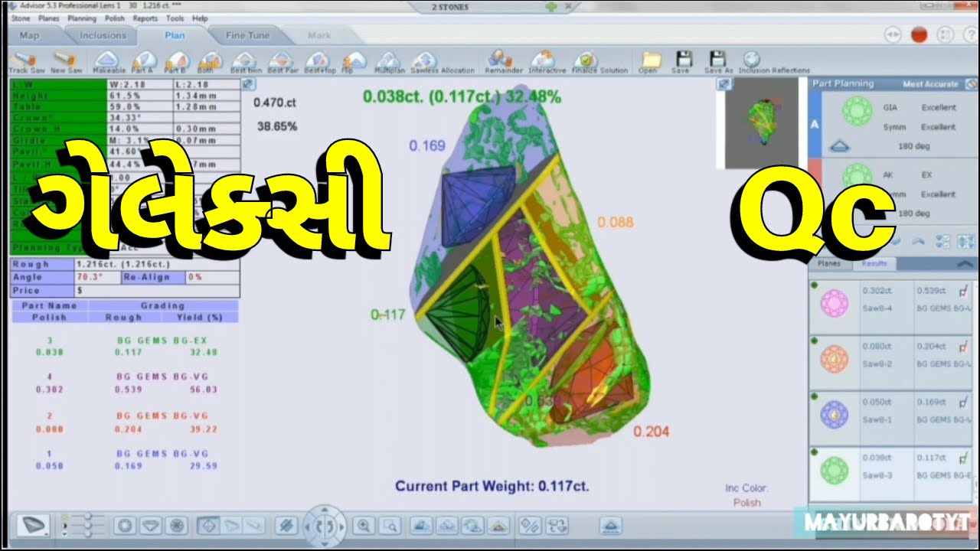980x551 pixels.
Task: Select the Makeable tool
Action: (x=108, y=63)
